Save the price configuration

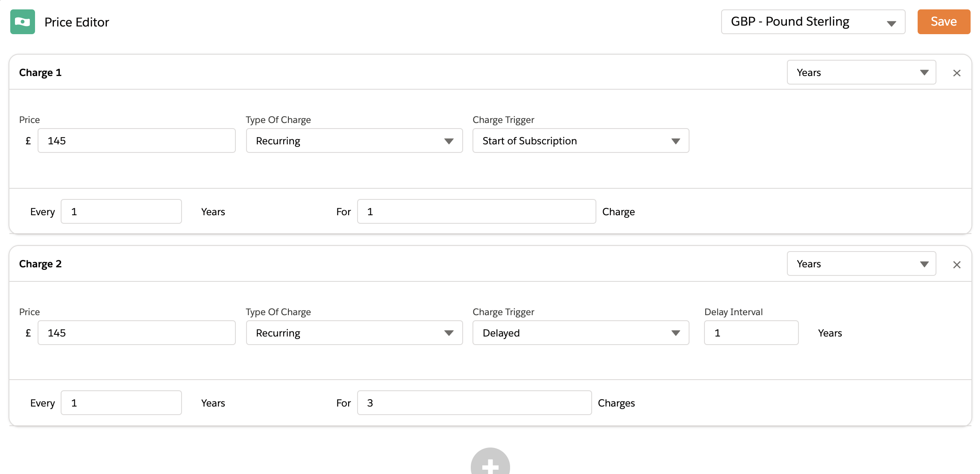point(944,22)
